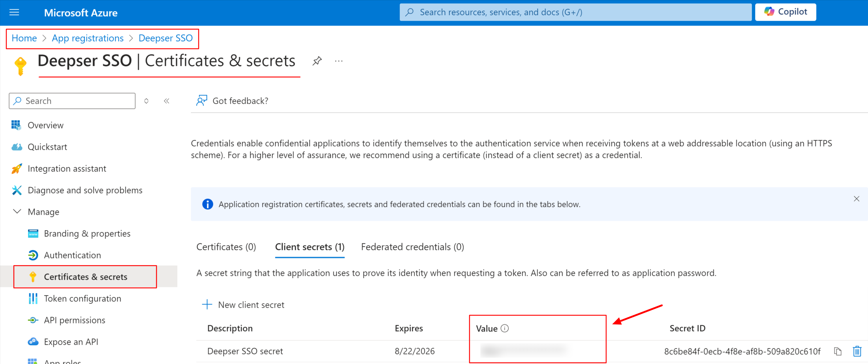Open Token configuration
Image resolution: width=868 pixels, height=364 pixels.
(x=82, y=298)
